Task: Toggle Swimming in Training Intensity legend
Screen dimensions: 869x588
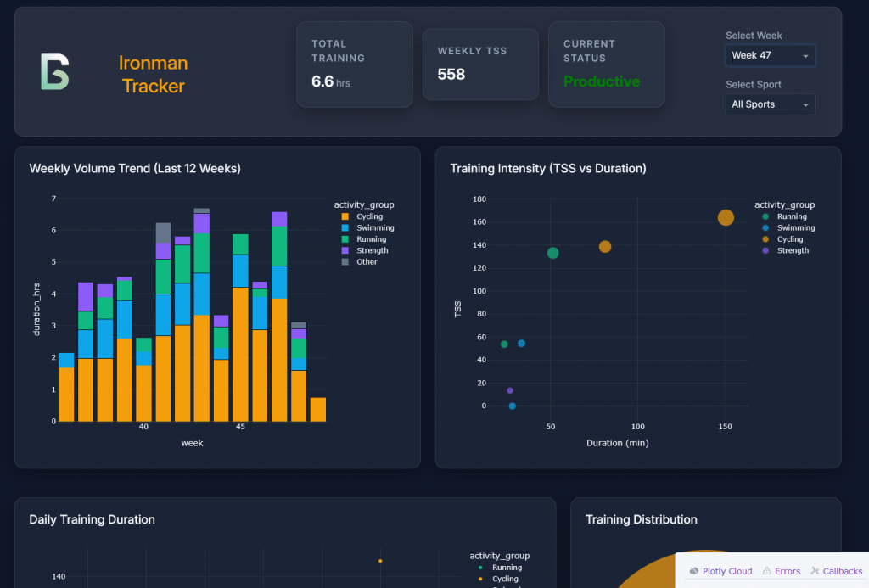Action: click(795, 228)
